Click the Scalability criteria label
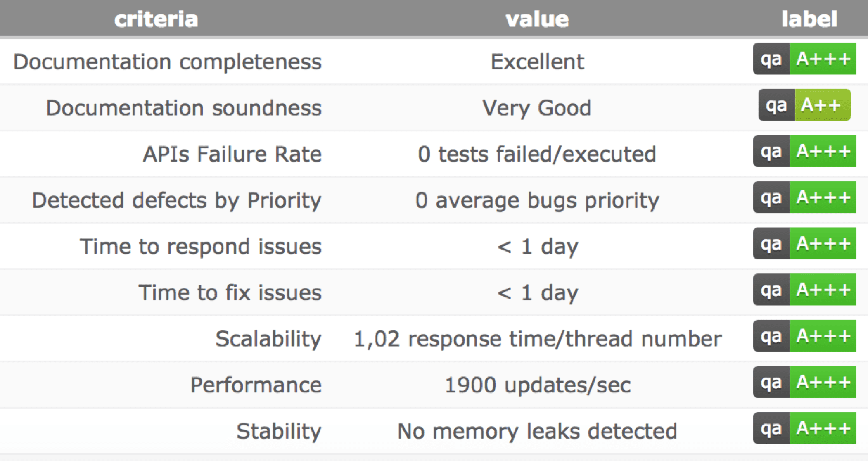The height and width of the screenshot is (461, 868). 268,339
